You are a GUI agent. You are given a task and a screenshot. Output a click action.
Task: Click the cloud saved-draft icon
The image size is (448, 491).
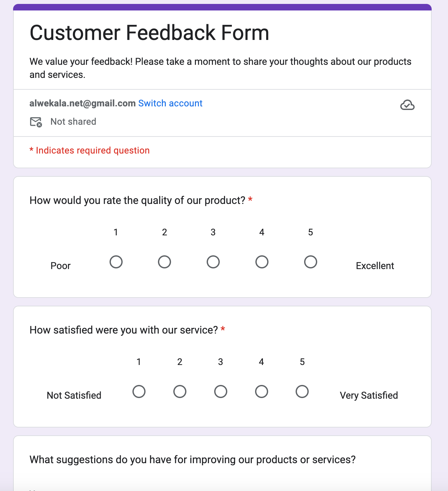[x=407, y=105]
